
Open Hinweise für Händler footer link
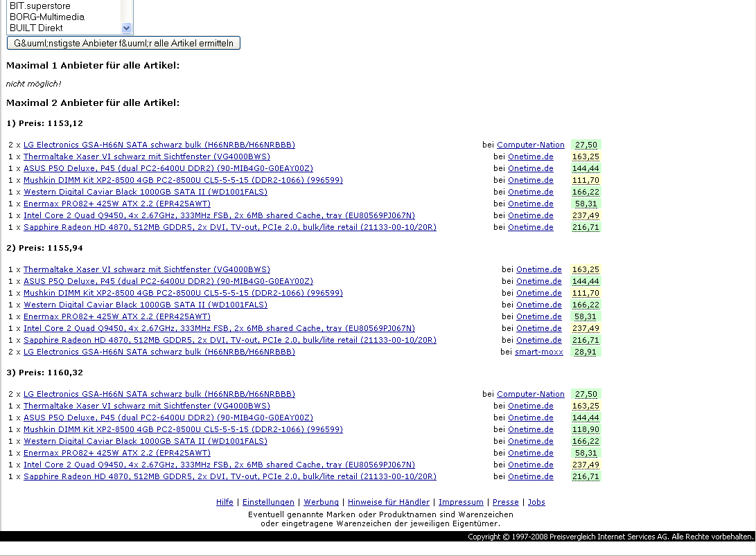click(x=389, y=502)
